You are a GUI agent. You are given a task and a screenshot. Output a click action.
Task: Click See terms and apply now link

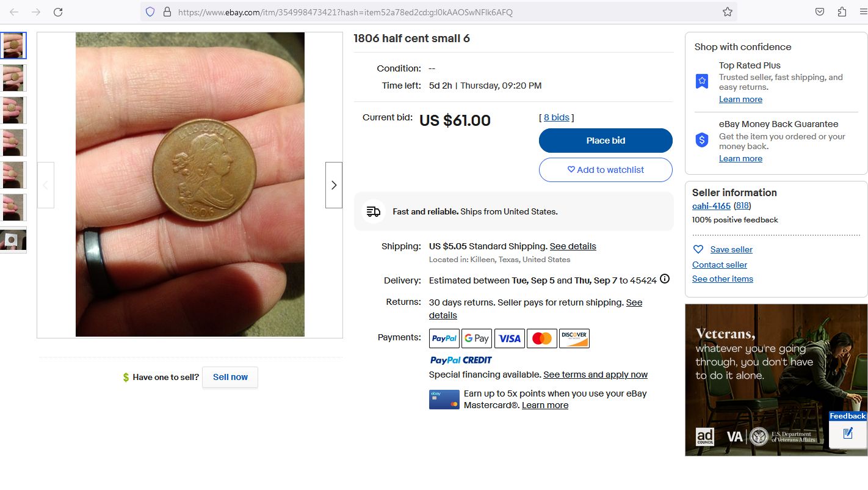(x=595, y=375)
